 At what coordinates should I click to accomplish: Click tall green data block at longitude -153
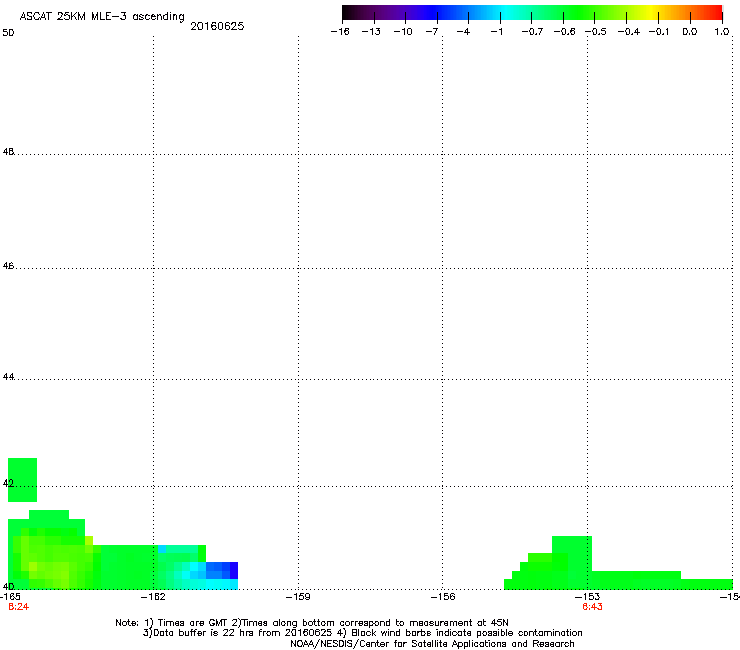[x=572, y=554]
